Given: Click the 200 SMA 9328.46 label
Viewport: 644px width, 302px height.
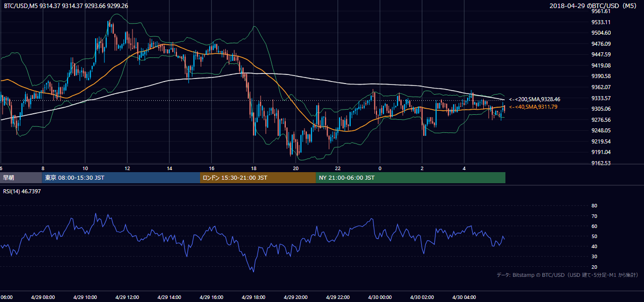Looking at the screenshot, I should coord(535,100).
